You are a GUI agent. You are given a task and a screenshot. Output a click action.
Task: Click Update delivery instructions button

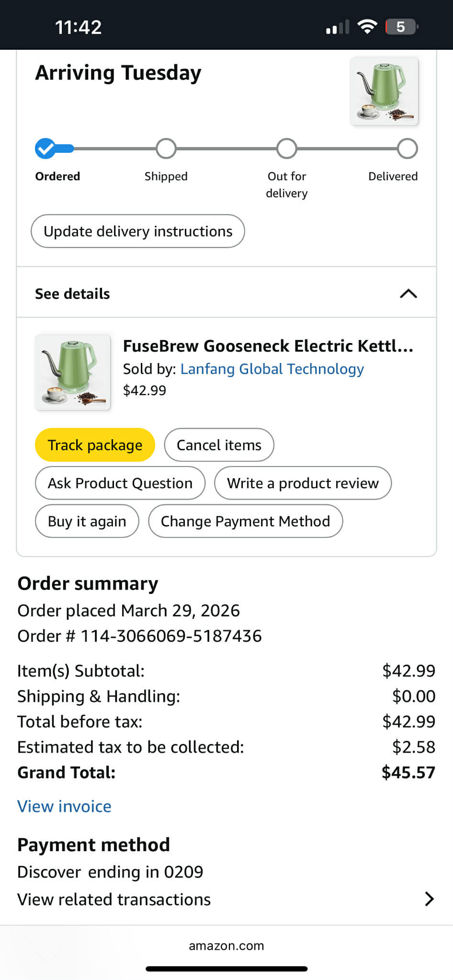click(x=138, y=231)
